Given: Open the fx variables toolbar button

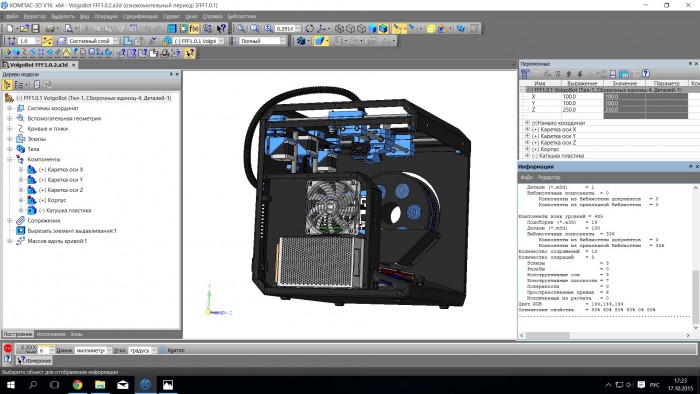Looking at the screenshot, I should (x=194, y=29).
